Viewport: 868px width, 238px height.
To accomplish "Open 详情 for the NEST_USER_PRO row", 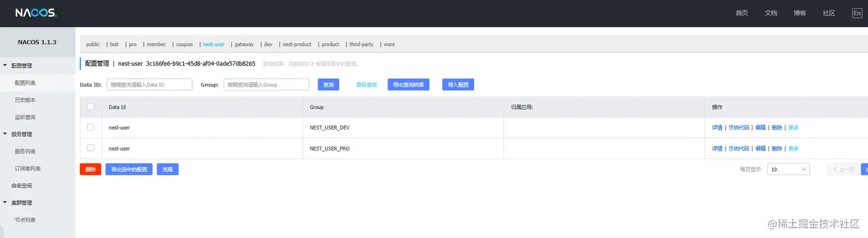I will [717, 148].
